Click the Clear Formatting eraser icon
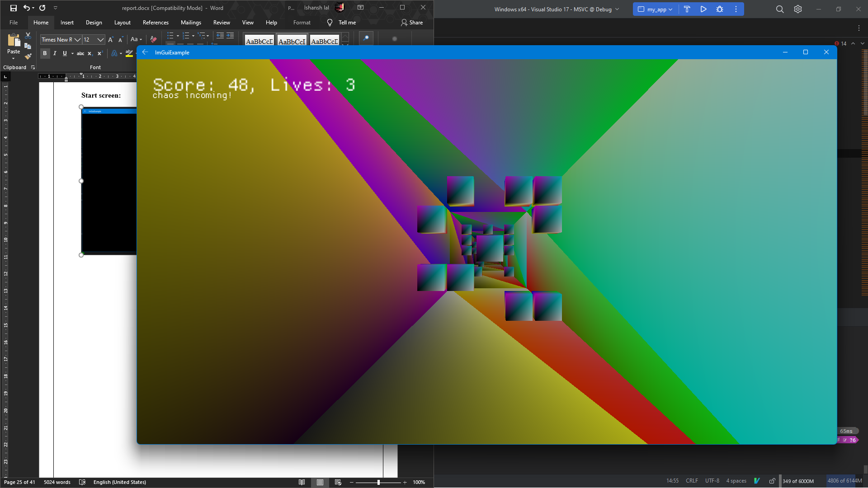The image size is (868, 488). (153, 39)
